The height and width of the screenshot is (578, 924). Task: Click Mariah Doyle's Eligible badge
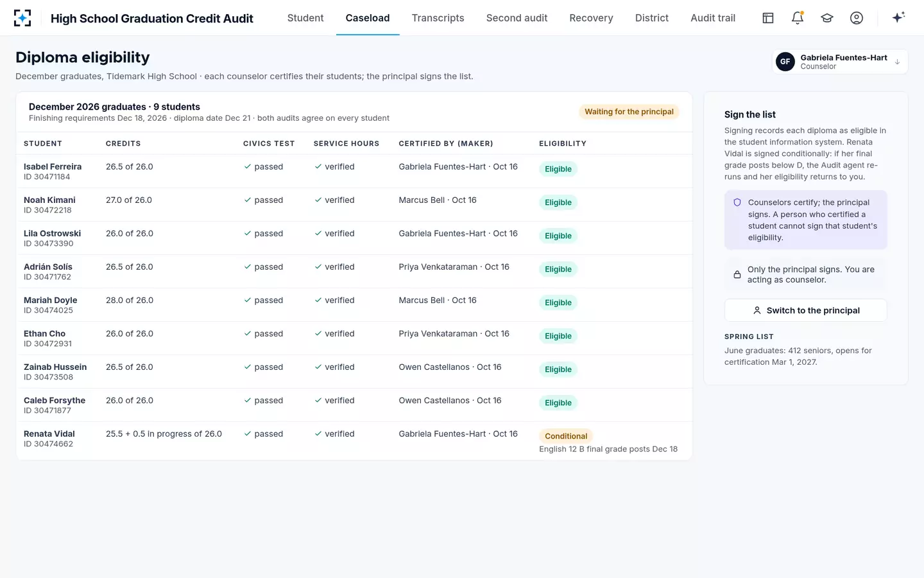tap(558, 302)
